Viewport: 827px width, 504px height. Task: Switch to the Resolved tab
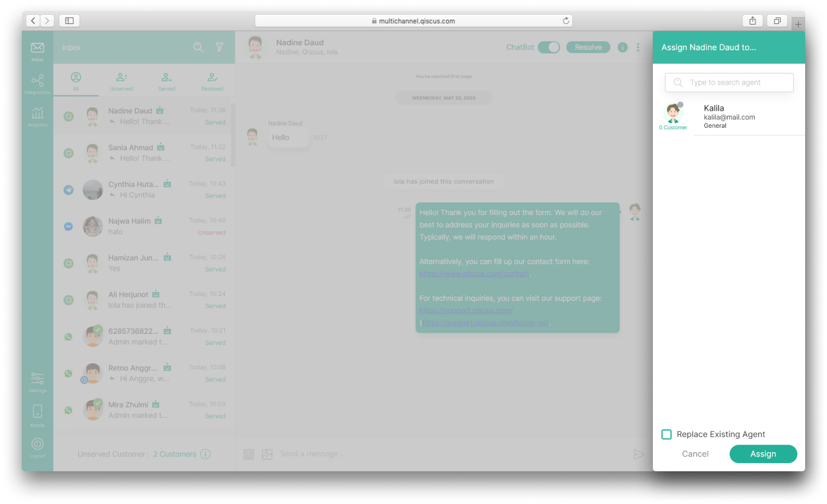click(x=212, y=81)
